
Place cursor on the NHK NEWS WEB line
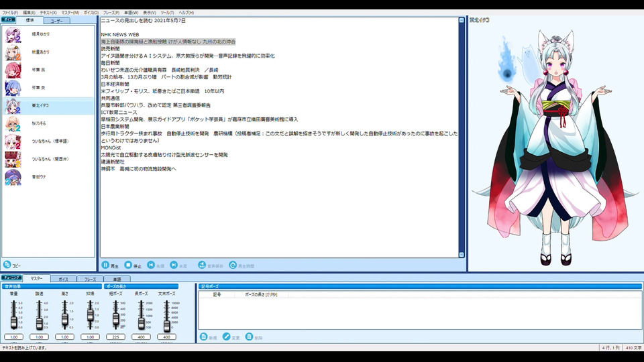pos(120,35)
